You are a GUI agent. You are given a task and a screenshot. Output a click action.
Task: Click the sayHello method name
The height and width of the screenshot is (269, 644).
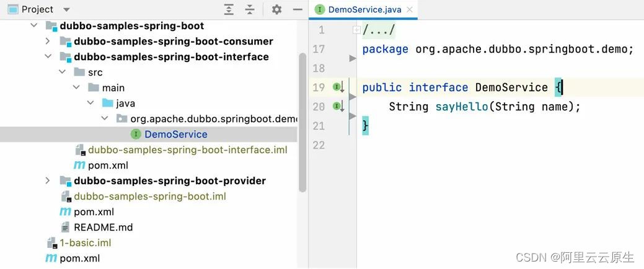coord(462,107)
